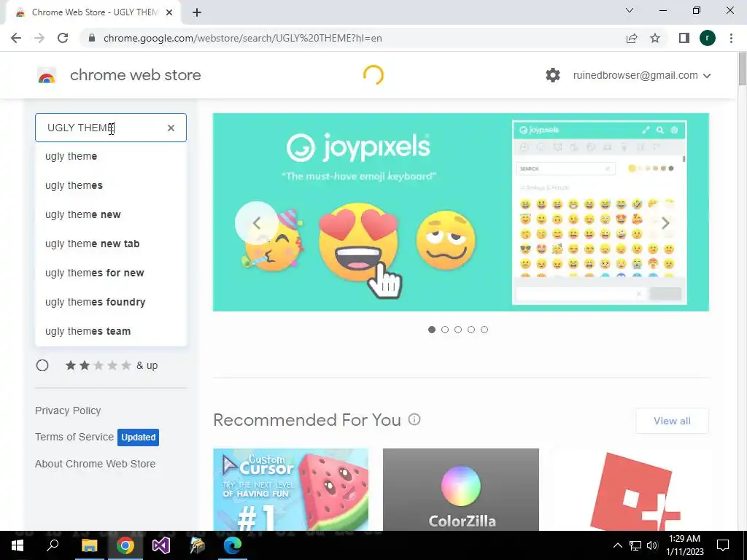The width and height of the screenshot is (747, 560).
Task: Open the Privacy Policy link
Action: (68, 411)
